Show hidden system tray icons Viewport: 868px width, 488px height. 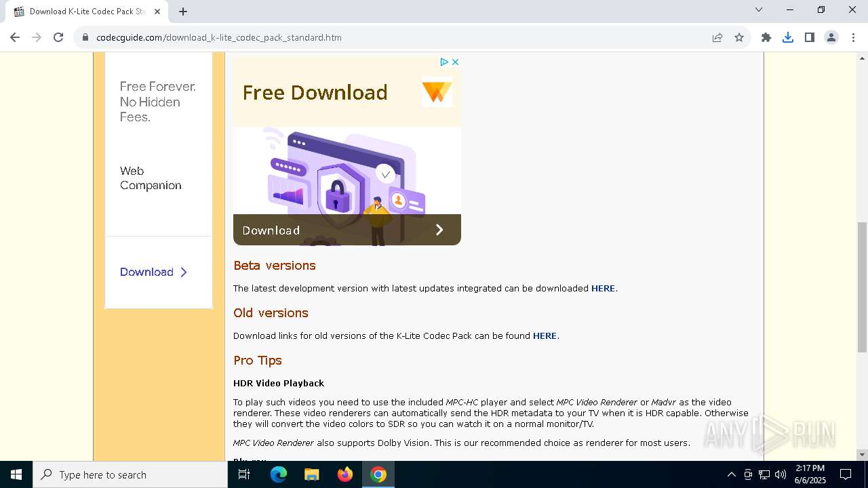731,474
